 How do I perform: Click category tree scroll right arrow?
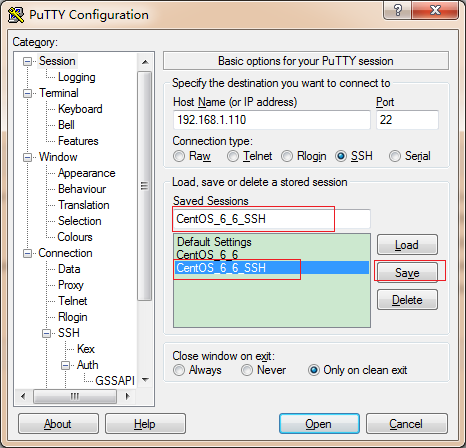(x=127, y=396)
